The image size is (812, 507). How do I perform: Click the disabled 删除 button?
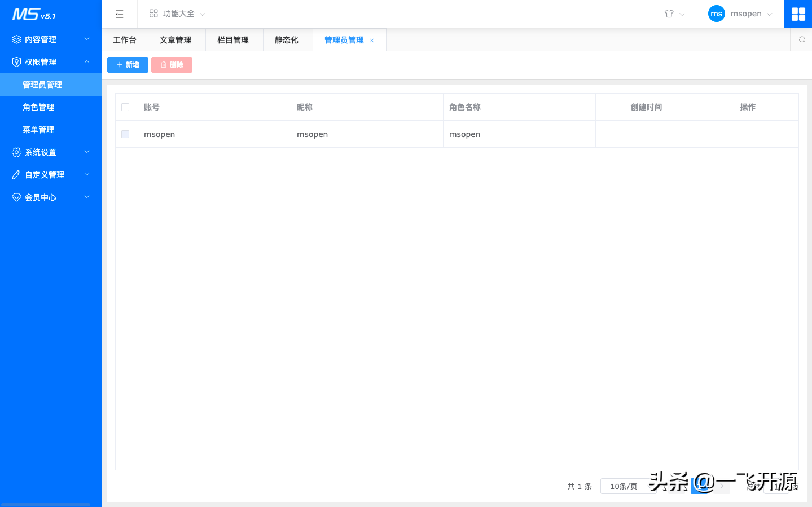[172, 64]
